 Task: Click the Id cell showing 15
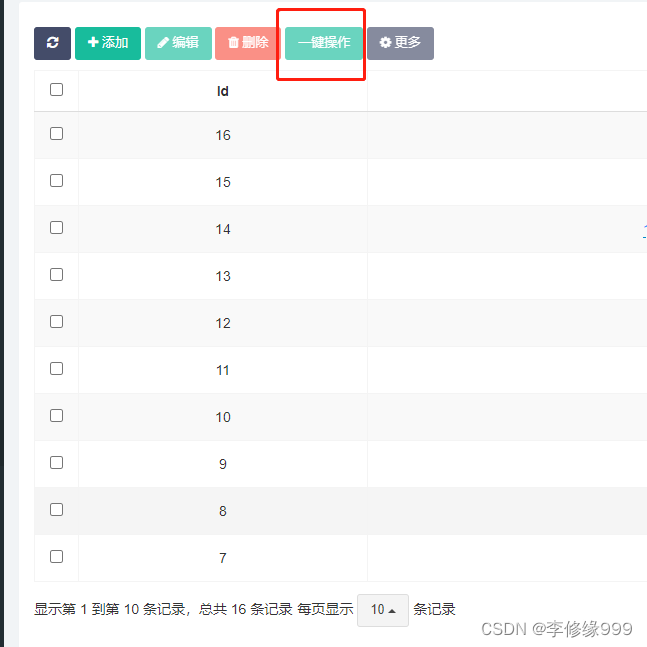pos(223,182)
